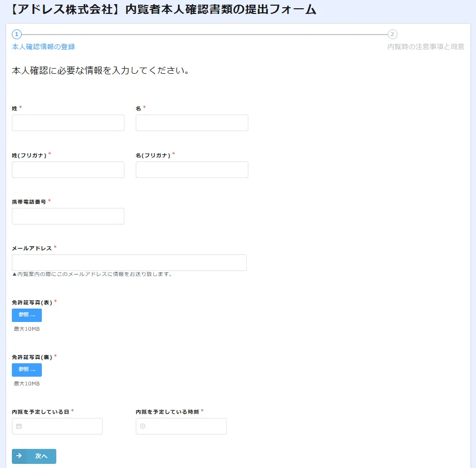This screenshot has height=468, width=476.
Task: Click the clock icon in viewing time field
Action: click(x=143, y=426)
